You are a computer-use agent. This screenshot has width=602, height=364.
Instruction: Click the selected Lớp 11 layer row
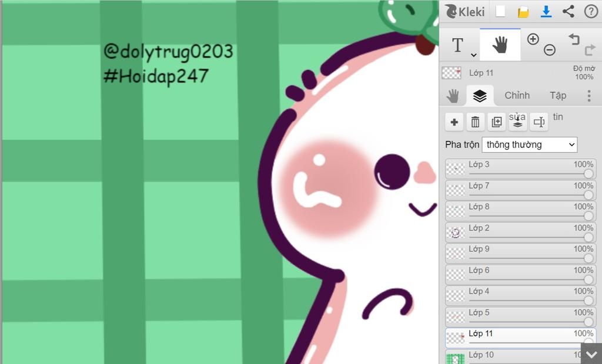click(x=521, y=338)
